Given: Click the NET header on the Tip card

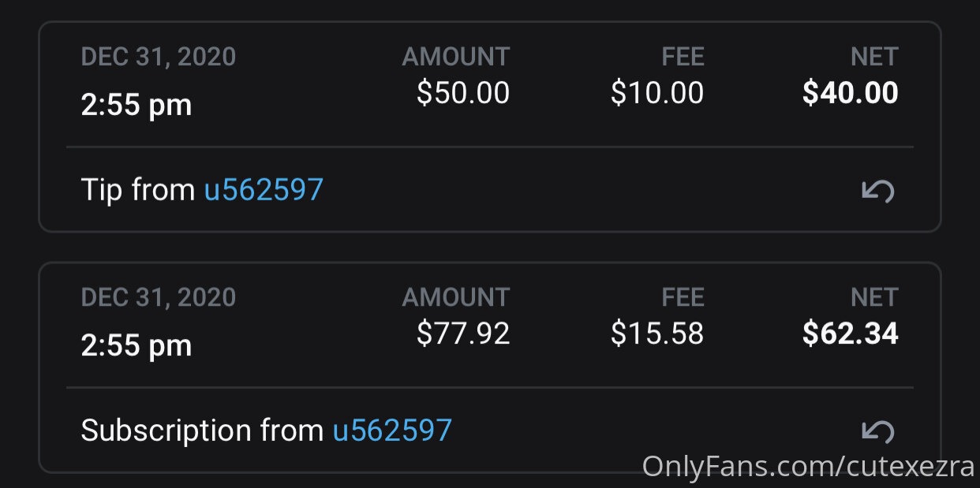Looking at the screenshot, I should pos(874,57).
